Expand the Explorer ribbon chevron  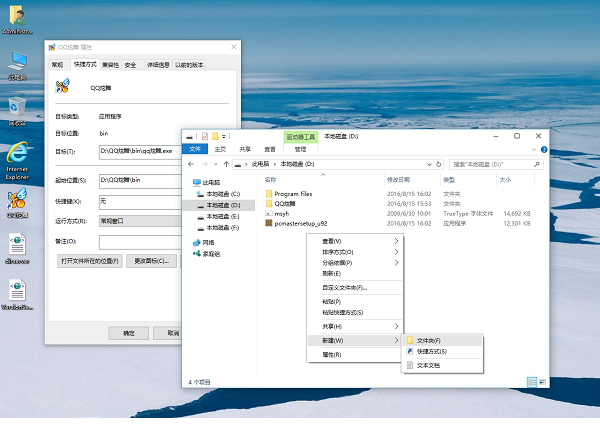click(534, 150)
